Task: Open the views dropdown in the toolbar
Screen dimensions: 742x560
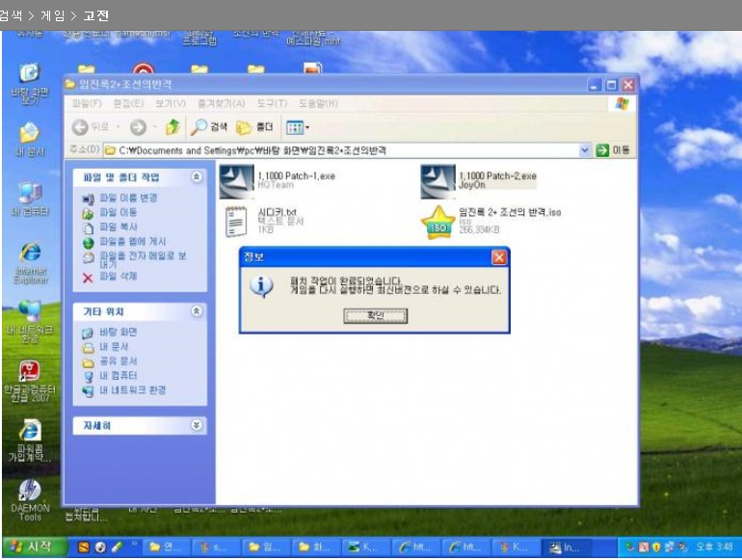Action: [297, 127]
